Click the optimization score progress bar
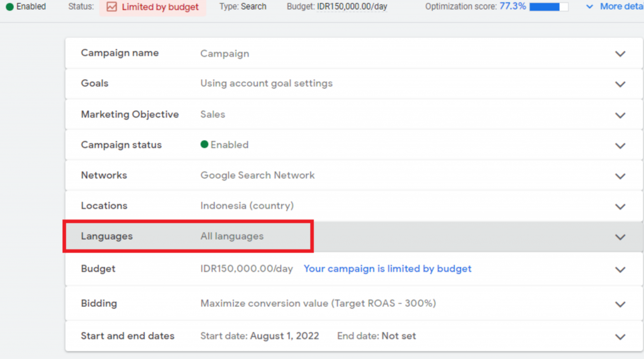 pyautogui.click(x=548, y=7)
